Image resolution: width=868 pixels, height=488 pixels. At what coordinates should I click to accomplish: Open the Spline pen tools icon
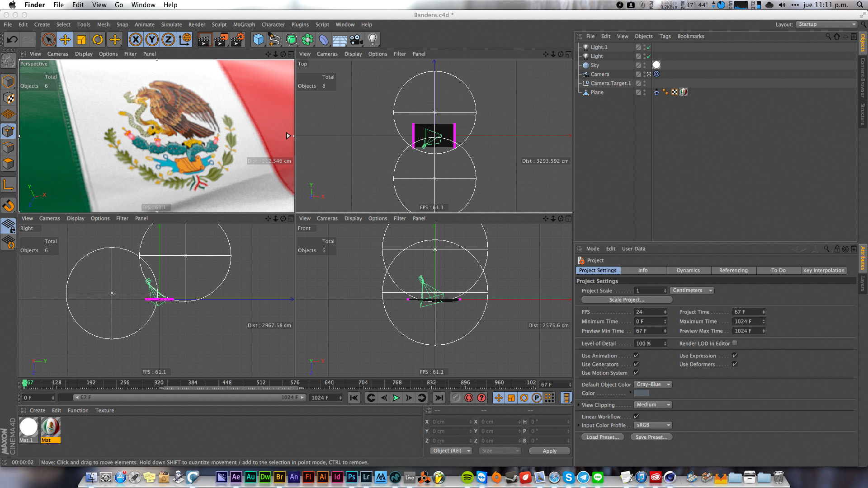(x=274, y=40)
